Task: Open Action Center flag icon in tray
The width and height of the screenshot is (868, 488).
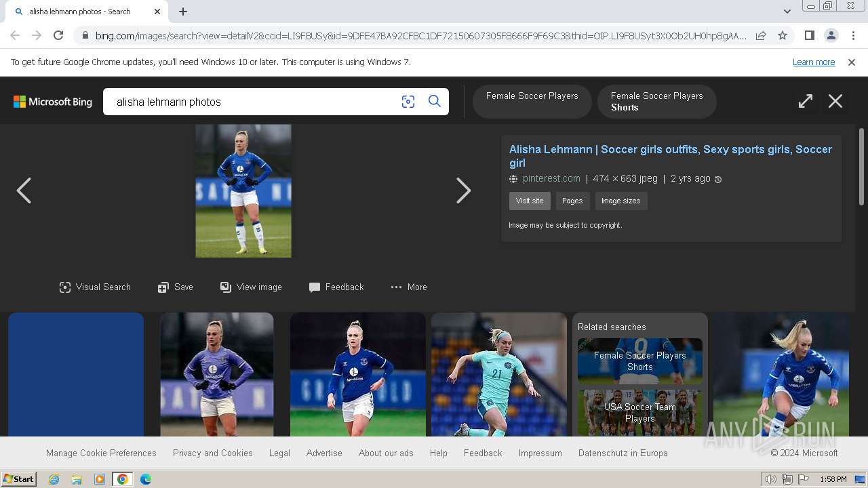Action: click(x=804, y=479)
